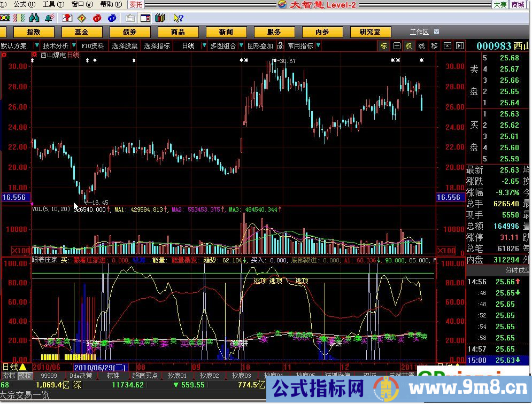The width and height of the screenshot is (532, 404).
Task: Click the binoculars search icon
Action: 33,19
